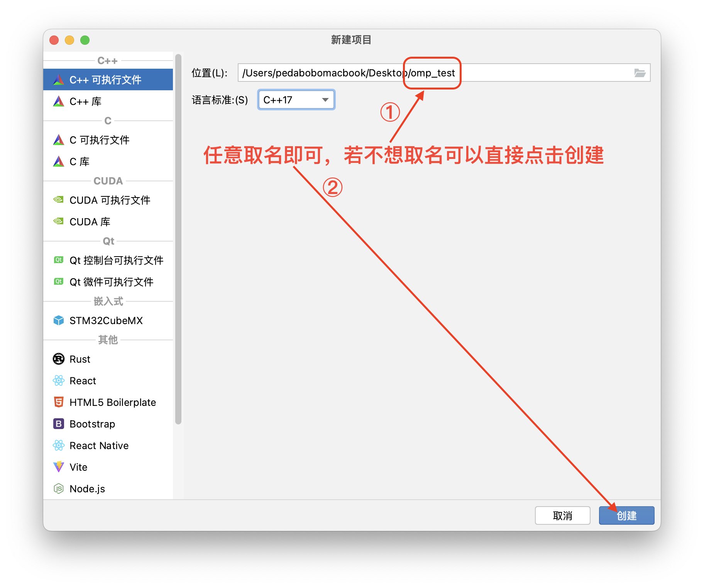Viewport: 704px width, 588px height.
Task: Open the 语言标准 C++17 dropdown
Action: 296,100
